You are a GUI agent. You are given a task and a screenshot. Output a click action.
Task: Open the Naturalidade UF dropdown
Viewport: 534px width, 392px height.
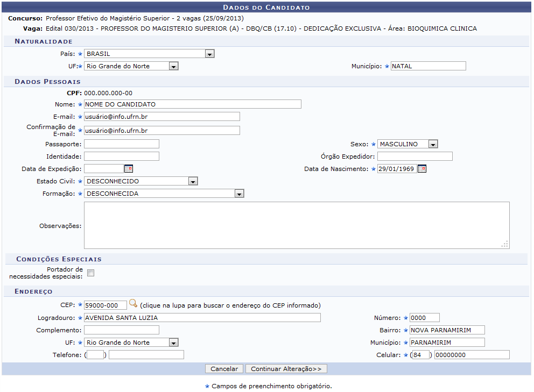pos(173,66)
